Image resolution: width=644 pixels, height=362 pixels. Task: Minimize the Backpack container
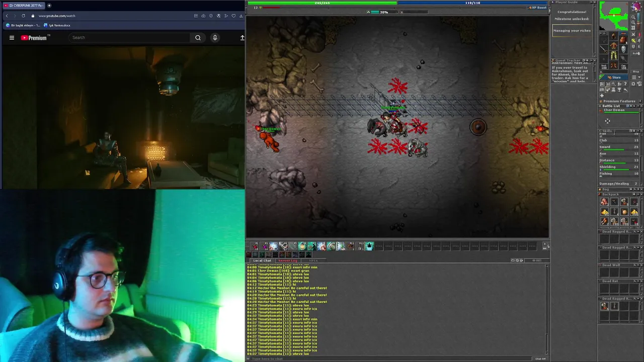(638, 194)
